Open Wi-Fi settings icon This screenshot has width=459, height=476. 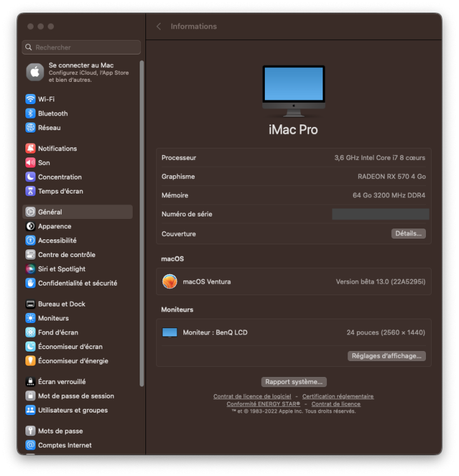(30, 99)
